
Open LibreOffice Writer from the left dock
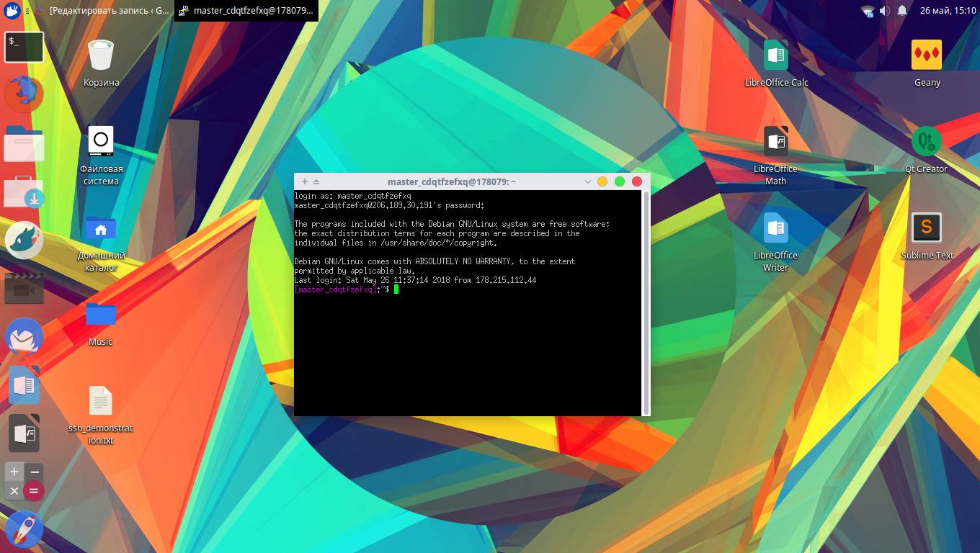tap(24, 385)
